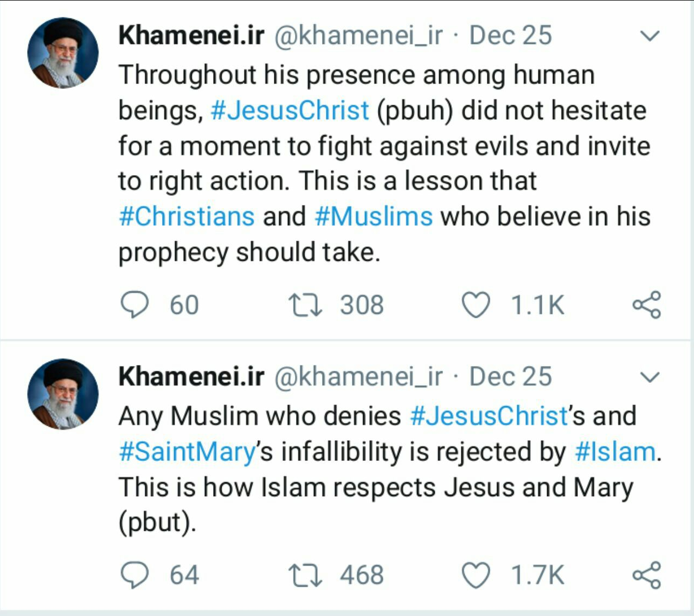Open the #Muslims hashtag
The height and width of the screenshot is (616, 694).
pos(374,216)
